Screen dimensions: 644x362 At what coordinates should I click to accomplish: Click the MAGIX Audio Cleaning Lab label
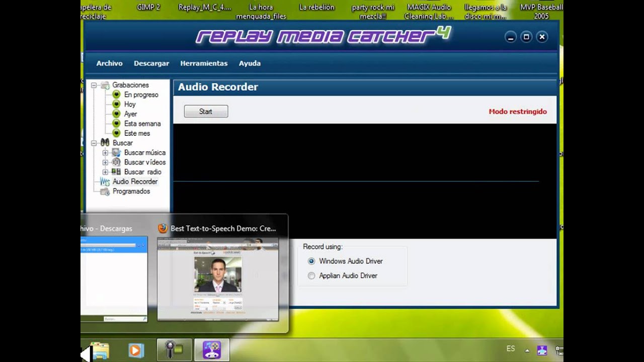click(x=429, y=12)
